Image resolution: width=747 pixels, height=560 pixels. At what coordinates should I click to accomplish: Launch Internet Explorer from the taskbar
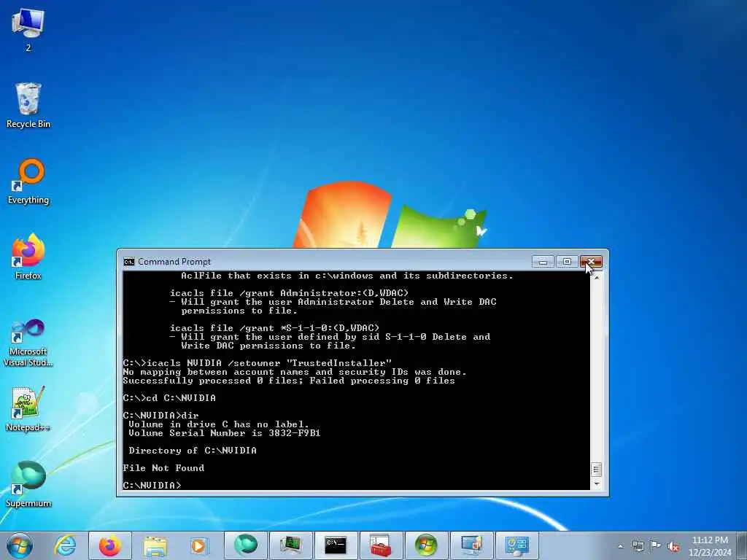tap(65, 545)
